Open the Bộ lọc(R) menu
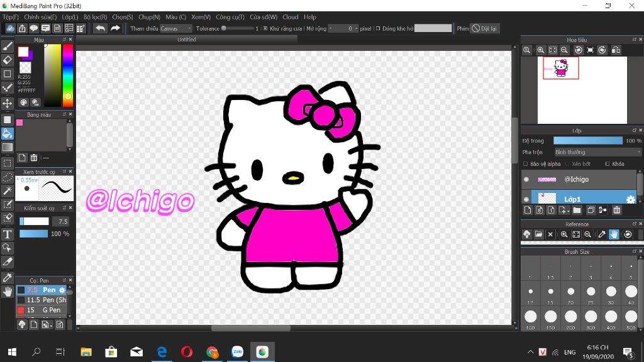Viewport: 644px width, 362px height. tap(95, 17)
